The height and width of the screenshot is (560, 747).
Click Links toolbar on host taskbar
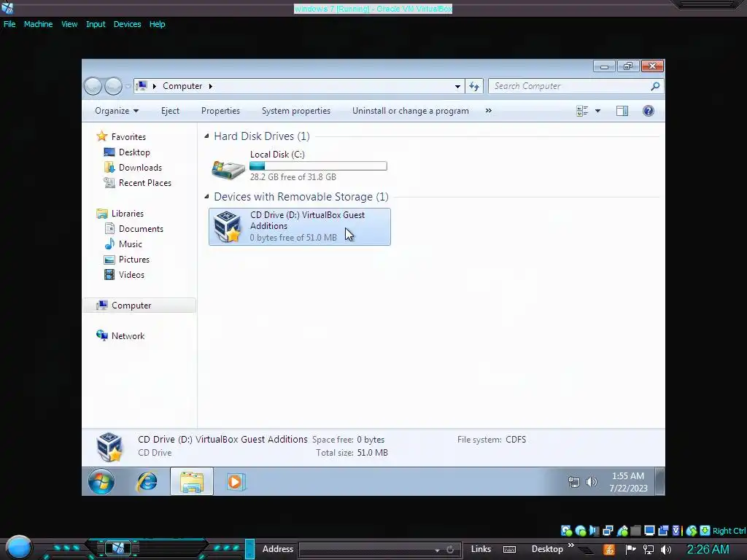(x=481, y=549)
